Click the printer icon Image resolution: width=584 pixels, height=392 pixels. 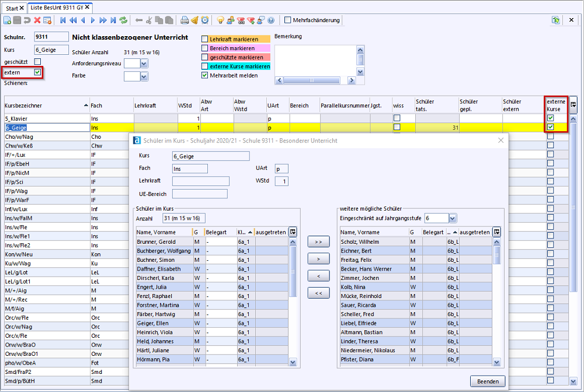pyautogui.click(x=185, y=20)
